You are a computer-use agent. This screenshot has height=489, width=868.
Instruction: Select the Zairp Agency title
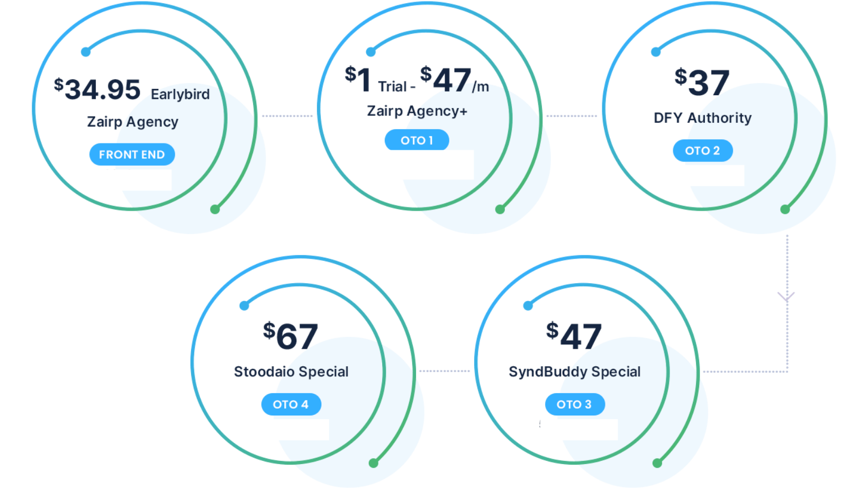click(x=132, y=122)
